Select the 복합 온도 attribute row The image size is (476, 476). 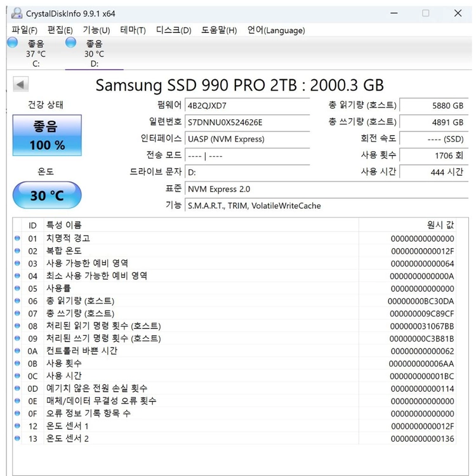pyautogui.click(x=234, y=251)
